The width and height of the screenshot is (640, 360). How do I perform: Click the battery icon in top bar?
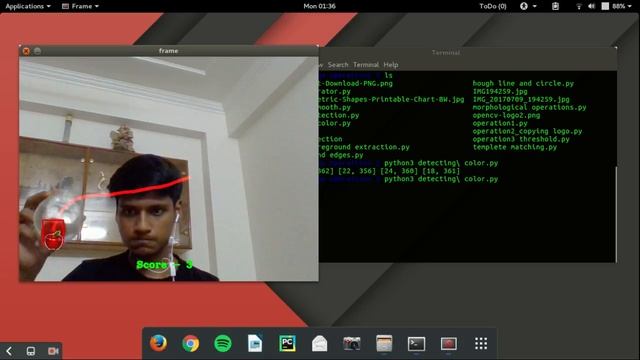point(605,6)
